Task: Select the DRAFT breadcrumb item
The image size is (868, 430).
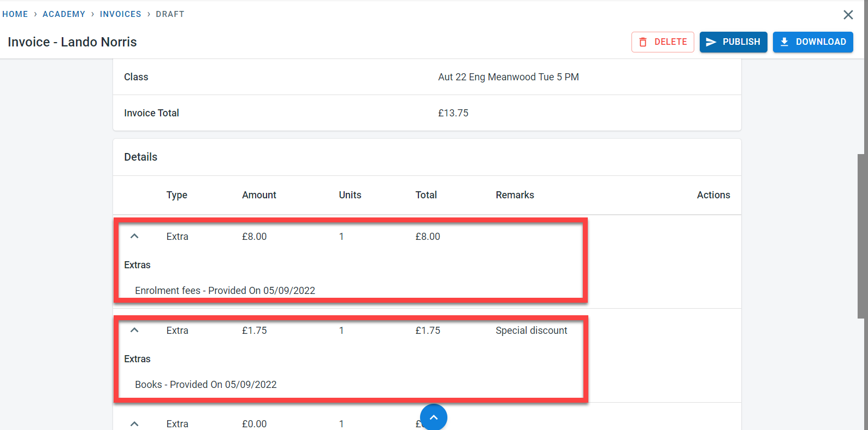Action: click(x=170, y=14)
